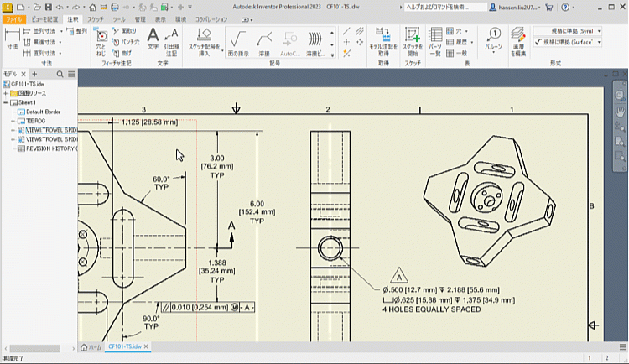Switch to the ホーム document tab
Image resolution: width=629 pixels, height=364 pixels.
click(91, 346)
